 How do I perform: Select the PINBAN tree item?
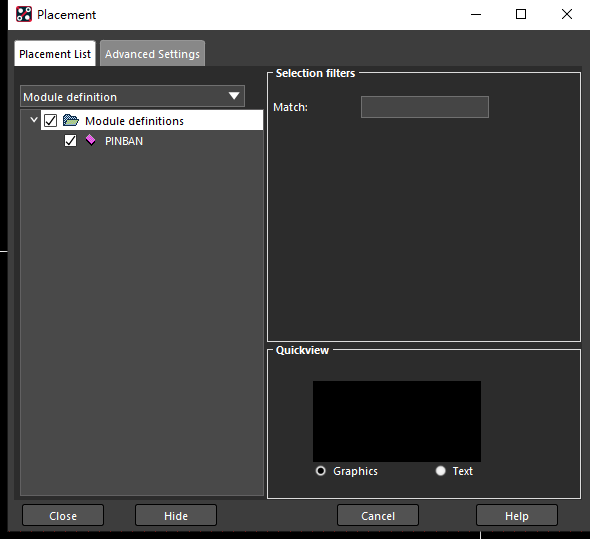tap(124, 141)
